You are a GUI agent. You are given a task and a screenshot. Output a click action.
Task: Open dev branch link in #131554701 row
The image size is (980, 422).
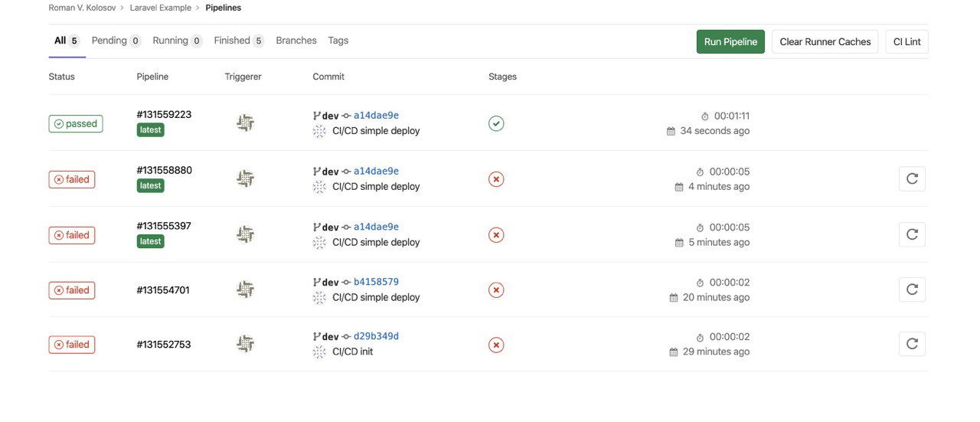330,283
